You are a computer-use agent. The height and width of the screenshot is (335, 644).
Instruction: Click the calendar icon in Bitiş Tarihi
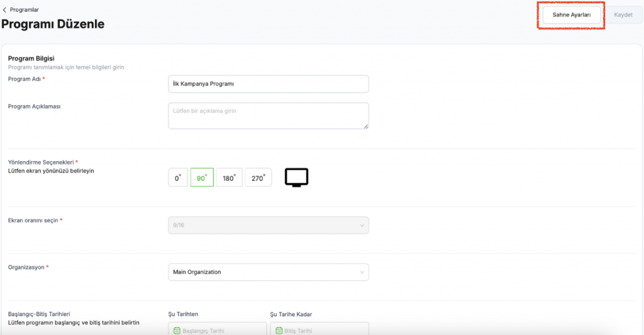tap(279, 330)
